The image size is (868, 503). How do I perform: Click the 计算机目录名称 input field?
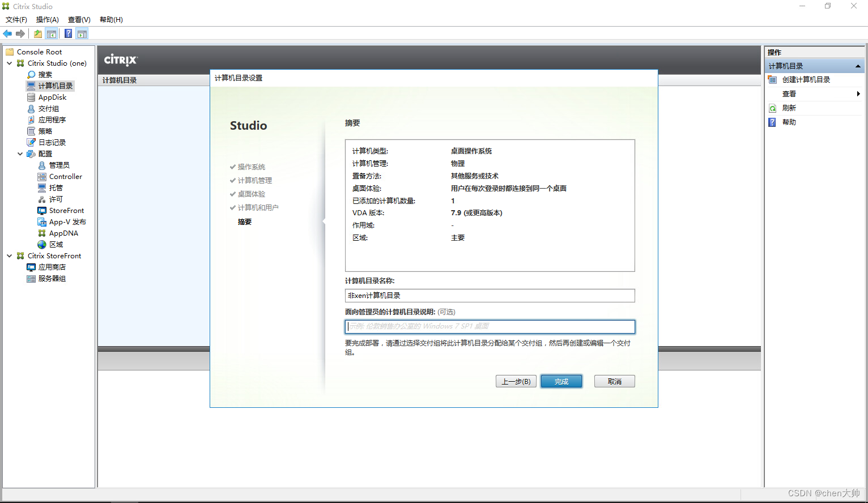(x=490, y=296)
